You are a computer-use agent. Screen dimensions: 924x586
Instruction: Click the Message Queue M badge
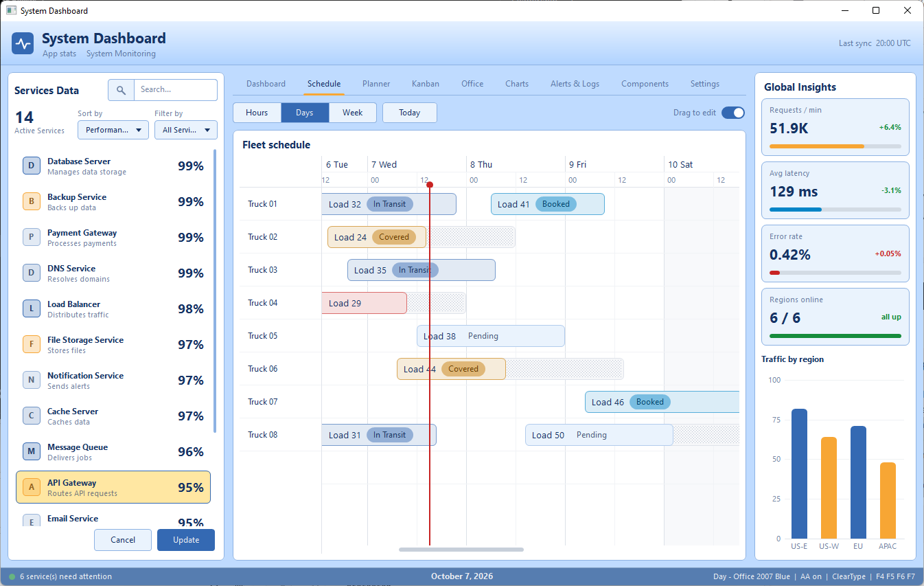[32, 451]
